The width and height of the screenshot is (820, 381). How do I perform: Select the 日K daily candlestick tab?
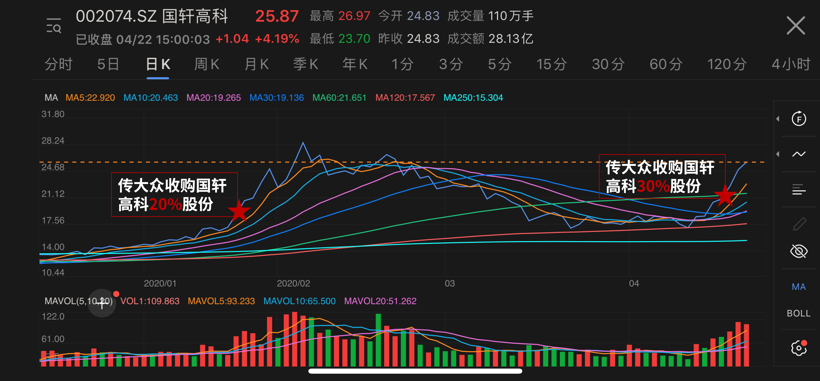coord(158,64)
